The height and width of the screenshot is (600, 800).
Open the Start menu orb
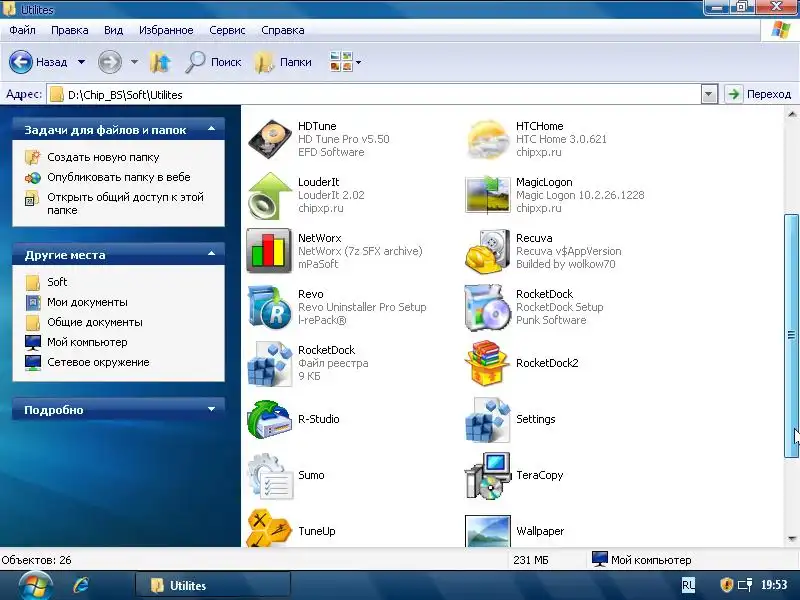coord(35,586)
